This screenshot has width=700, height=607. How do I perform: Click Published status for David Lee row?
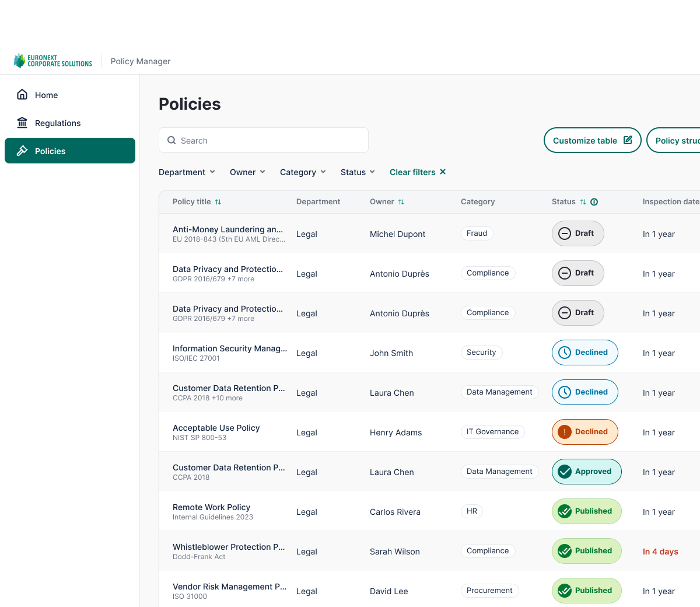(587, 591)
